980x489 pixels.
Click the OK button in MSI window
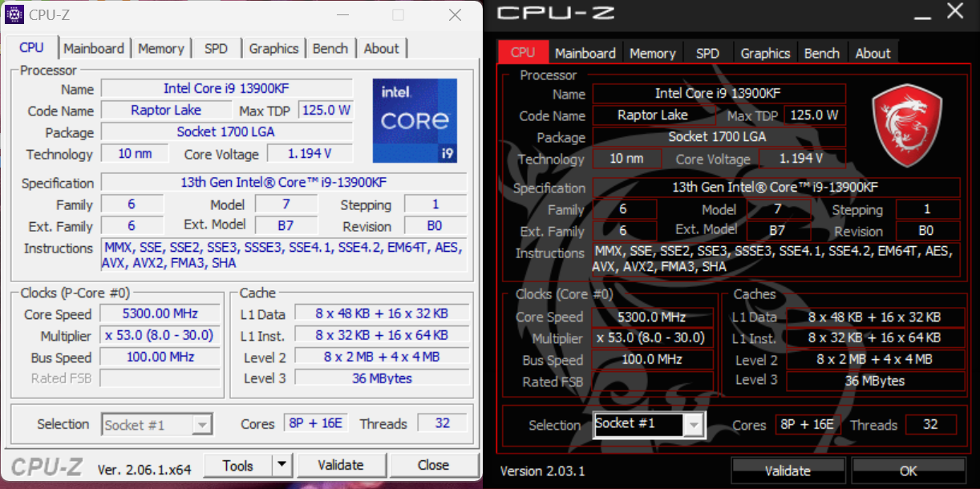tap(908, 471)
